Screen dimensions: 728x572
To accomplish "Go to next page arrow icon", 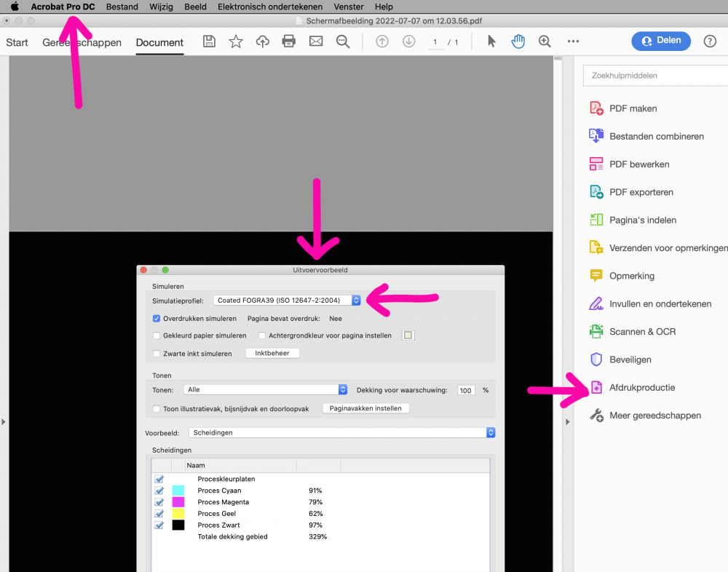I will tap(408, 41).
